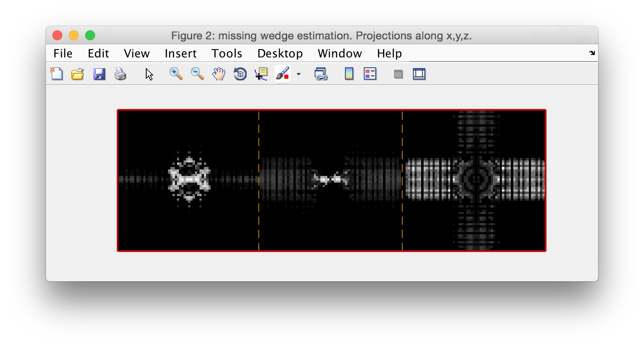The width and height of the screenshot is (644, 347).
Task: Open the Desktop menu
Action: 280,53
